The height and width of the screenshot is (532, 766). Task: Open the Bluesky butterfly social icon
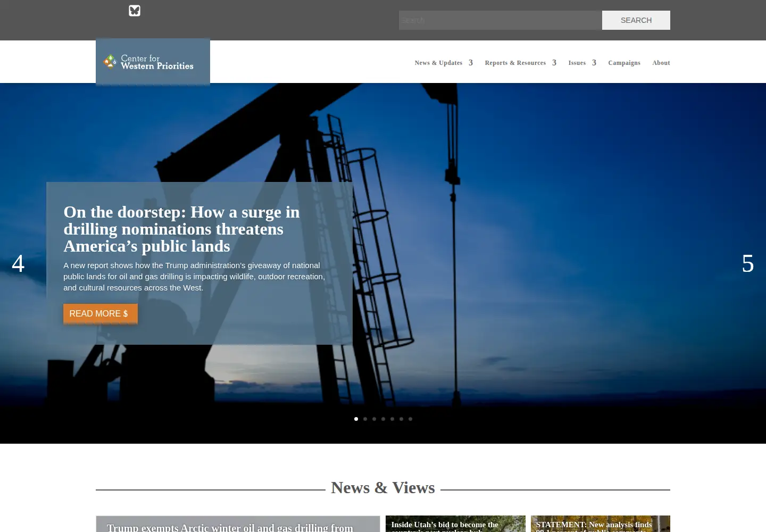point(135,11)
